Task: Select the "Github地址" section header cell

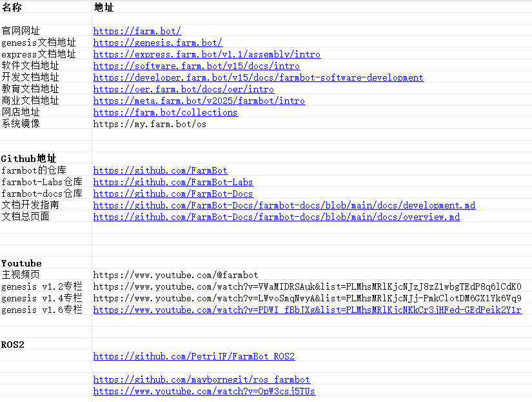Action: point(29,159)
